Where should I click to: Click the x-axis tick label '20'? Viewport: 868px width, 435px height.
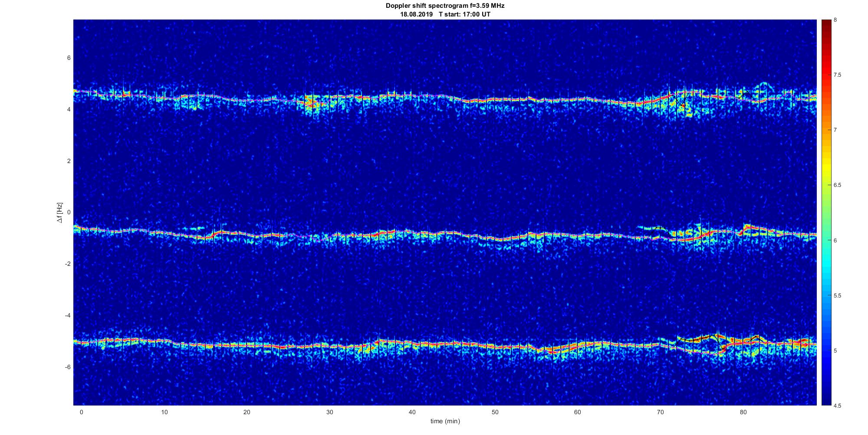pyautogui.click(x=247, y=412)
